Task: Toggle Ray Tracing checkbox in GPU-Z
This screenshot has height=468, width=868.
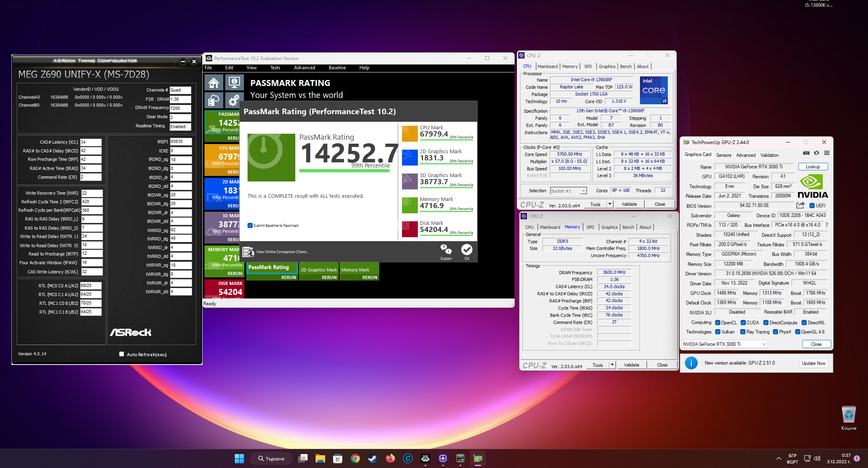Action: click(743, 332)
